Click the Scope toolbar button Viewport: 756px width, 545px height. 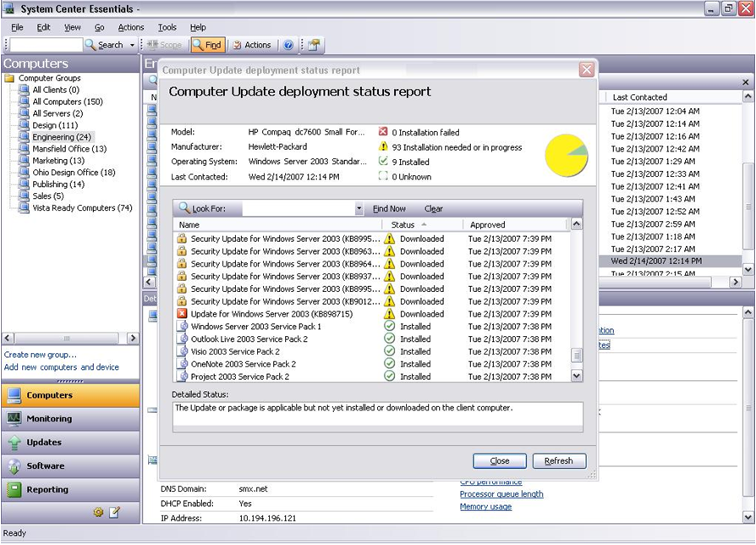point(165,45)
